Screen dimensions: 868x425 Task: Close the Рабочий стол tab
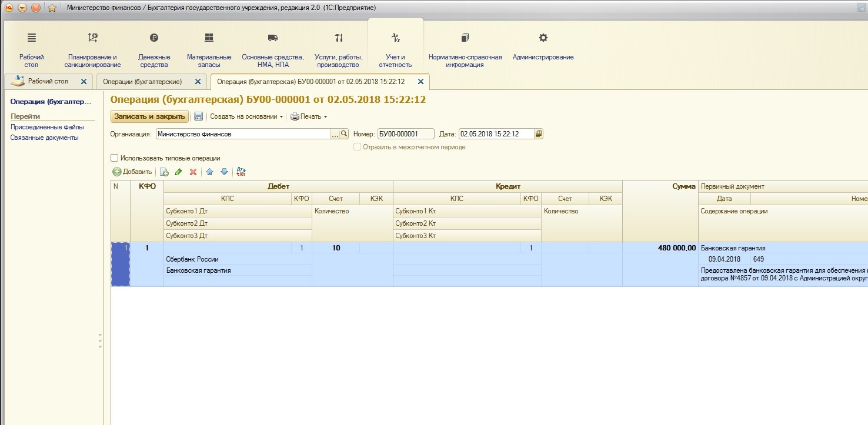click(84, 81)
